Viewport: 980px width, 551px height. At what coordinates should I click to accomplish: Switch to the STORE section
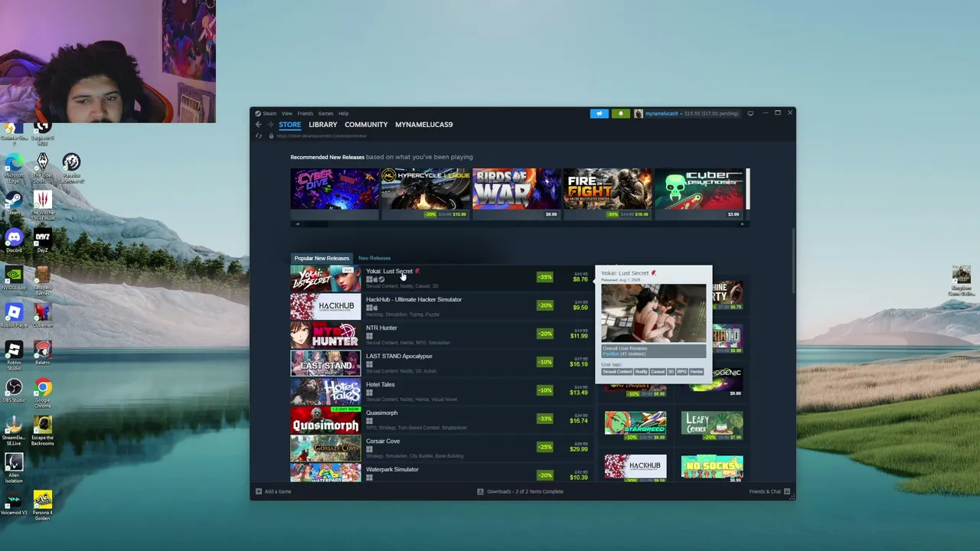290,125
